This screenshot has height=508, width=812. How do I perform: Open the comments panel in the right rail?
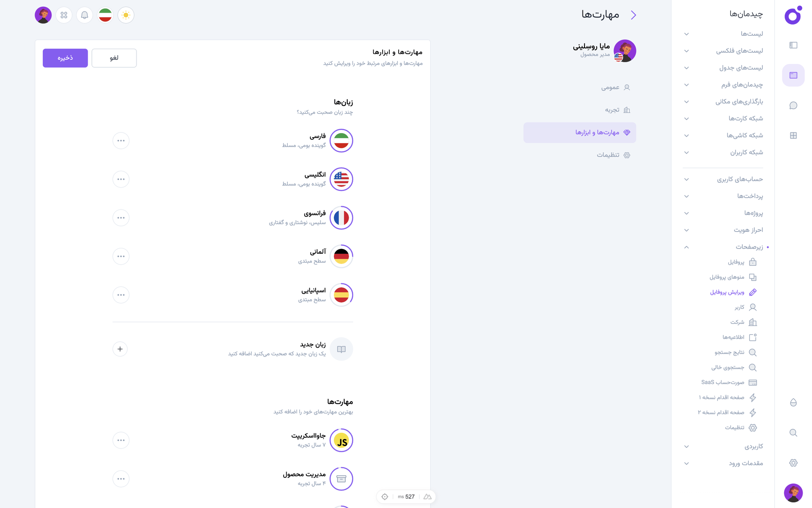[793, 105]
